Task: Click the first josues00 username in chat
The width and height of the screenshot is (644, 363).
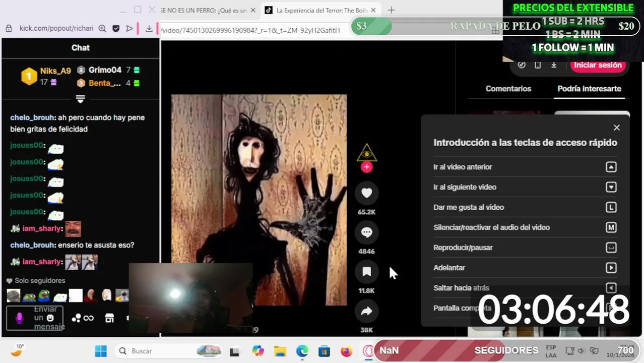Action: [x=27, y=145]
